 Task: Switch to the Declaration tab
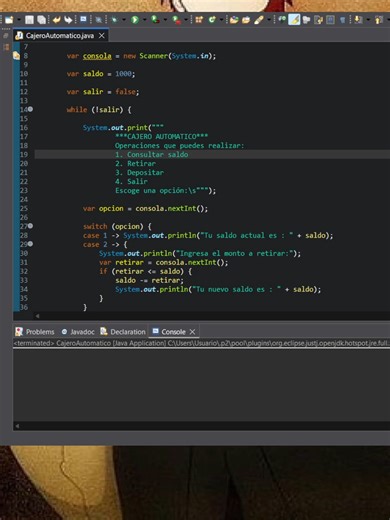coord(123,332)
